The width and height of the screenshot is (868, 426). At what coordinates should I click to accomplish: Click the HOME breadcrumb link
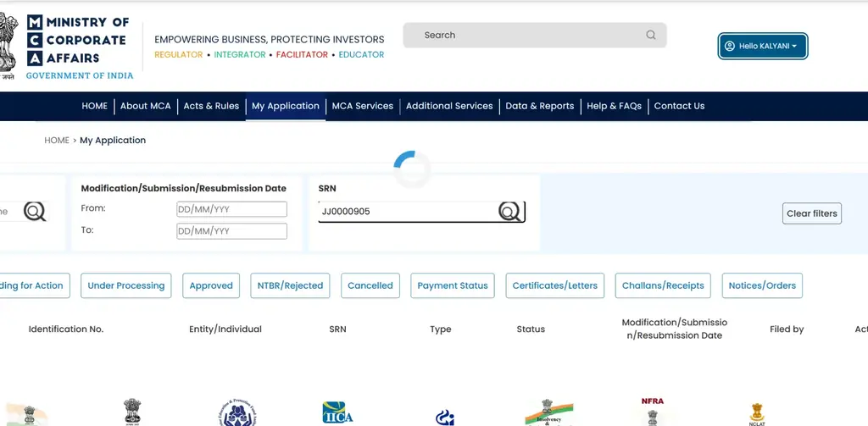[57, 141]
